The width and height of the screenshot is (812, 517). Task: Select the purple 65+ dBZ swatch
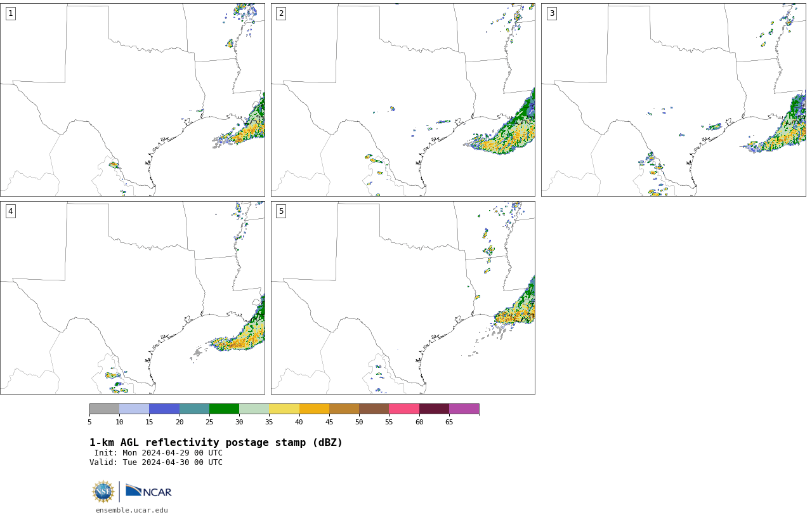point(464,409)
